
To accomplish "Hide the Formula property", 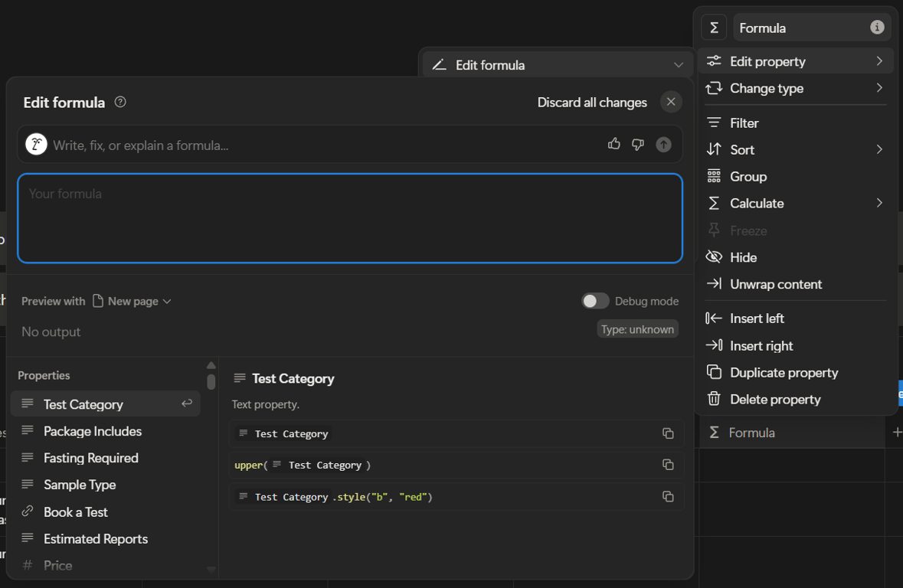I will [x=743, y=257].
